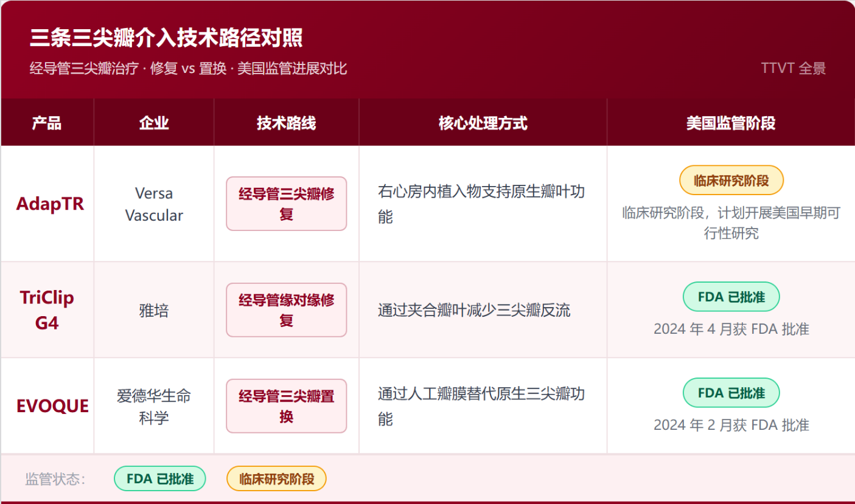Image resolution: width=855 pixels, height=504 pixels.
Task: Click the TTVT 全景 label
Action: point(793,68)
